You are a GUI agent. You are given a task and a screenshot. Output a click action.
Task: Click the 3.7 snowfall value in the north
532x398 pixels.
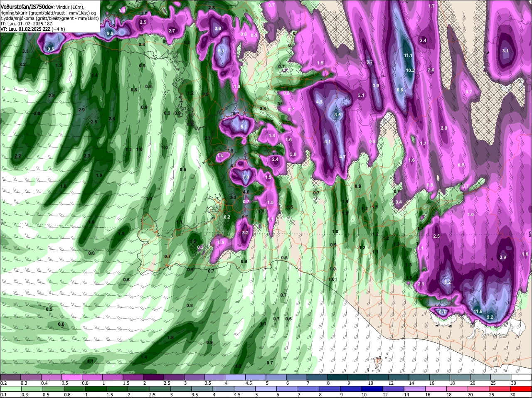[369, 62]
